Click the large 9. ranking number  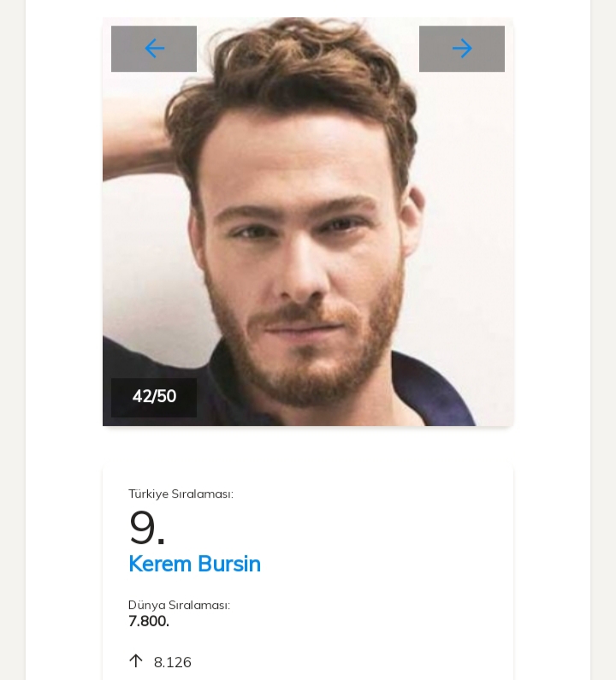(146, 528)
